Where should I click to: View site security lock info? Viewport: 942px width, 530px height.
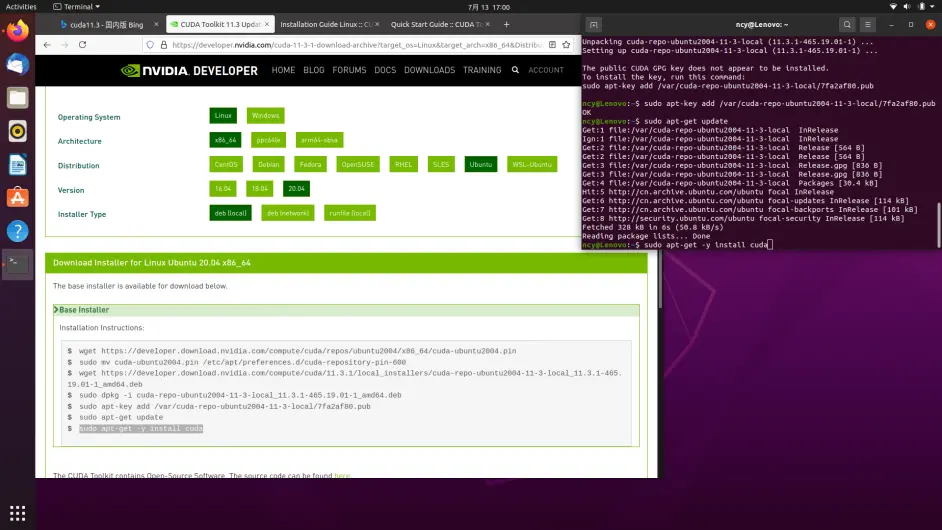[x=163, y=44]
